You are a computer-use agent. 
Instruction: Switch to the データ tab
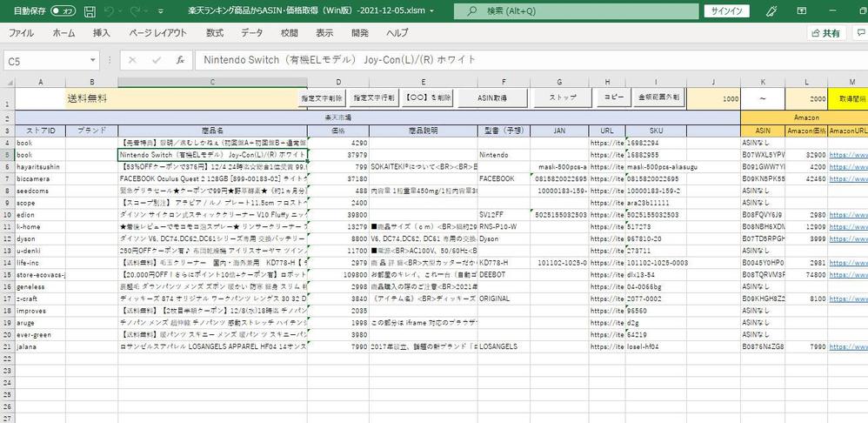[x=252, y=33]
